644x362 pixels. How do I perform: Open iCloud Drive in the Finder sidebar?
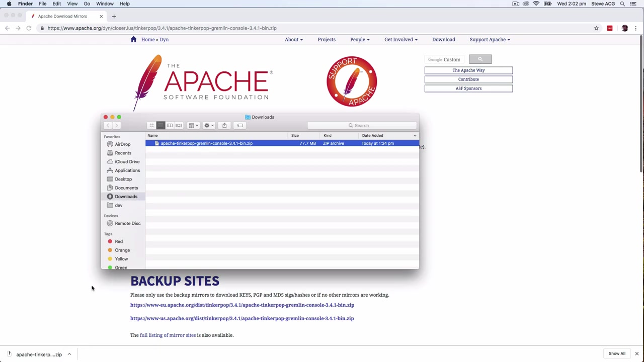(127, 161)
